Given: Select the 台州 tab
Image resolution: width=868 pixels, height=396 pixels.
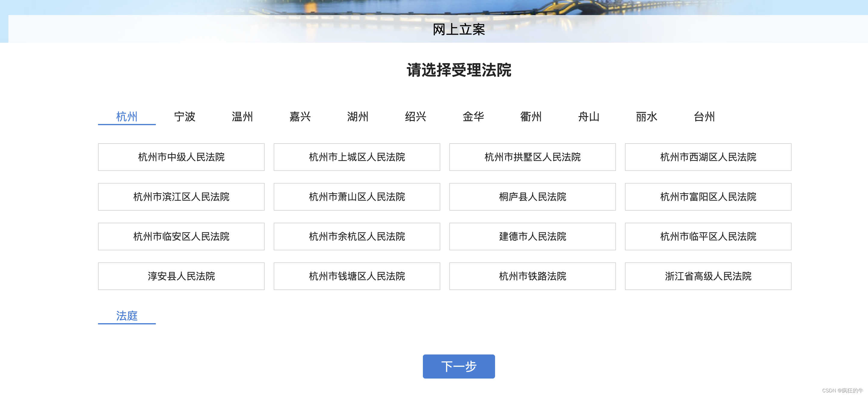Looking at the screenshot, I should click(x=704, y=117).
